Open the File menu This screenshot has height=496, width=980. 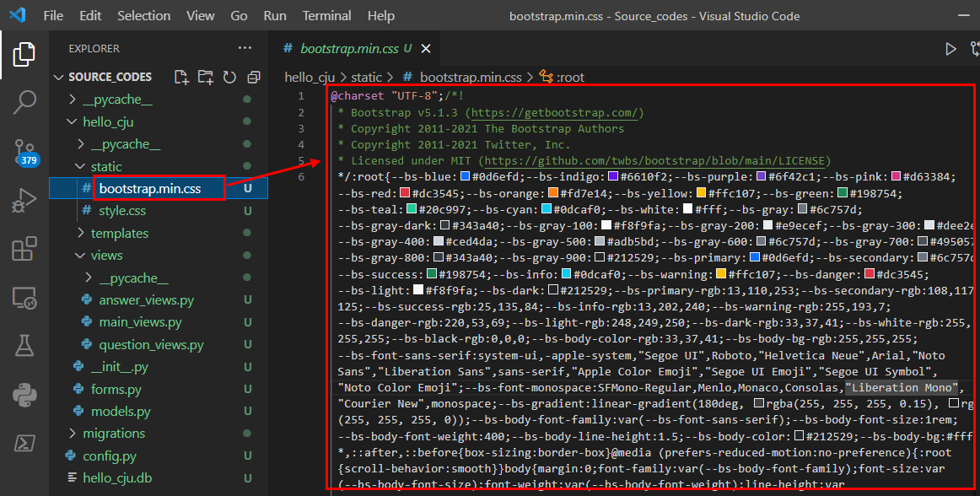(x=53, y=16)
